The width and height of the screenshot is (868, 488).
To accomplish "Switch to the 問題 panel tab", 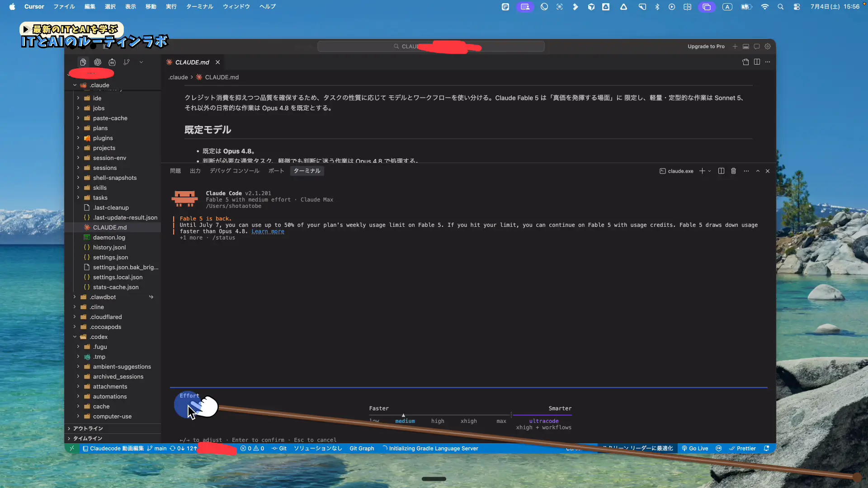I will pos(175,171).
